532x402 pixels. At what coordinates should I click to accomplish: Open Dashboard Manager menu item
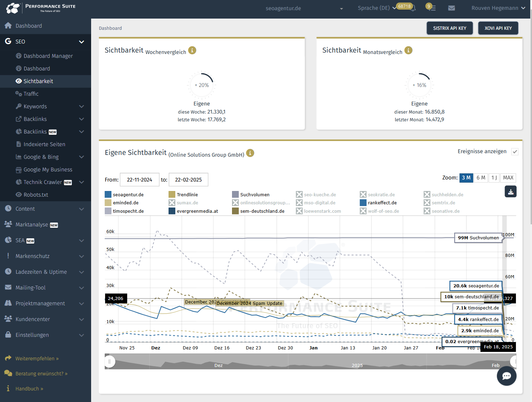tap(46, 56)
